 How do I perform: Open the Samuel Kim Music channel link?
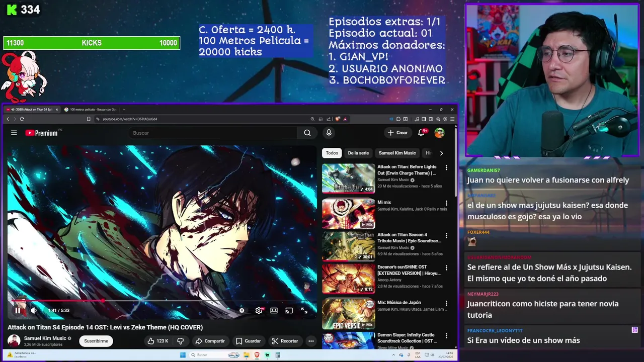pos(45,338)
